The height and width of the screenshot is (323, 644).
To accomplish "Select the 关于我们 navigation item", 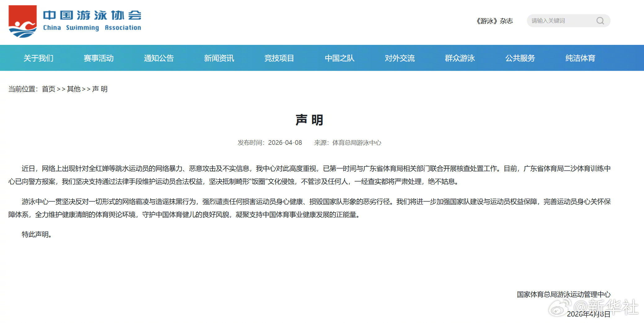I will 38,58.
